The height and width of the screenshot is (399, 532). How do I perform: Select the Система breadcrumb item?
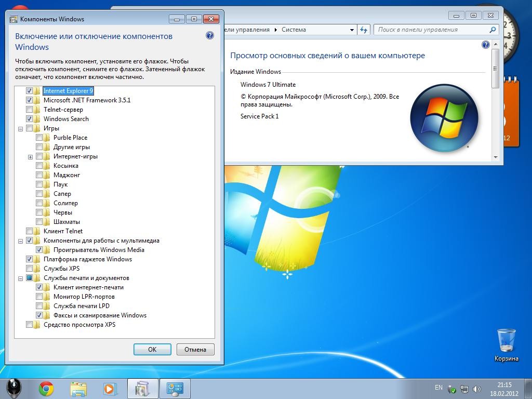click(294, 30)
